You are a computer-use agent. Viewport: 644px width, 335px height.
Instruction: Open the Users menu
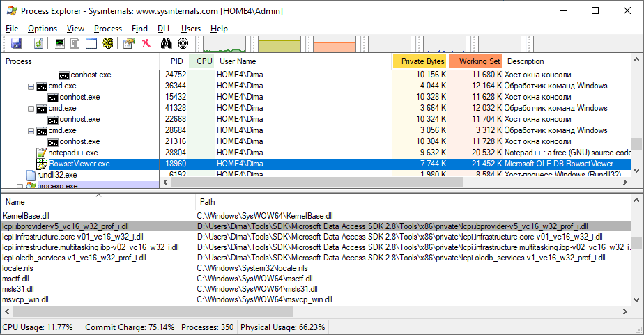pyautogui.click(x=191, y=29)
